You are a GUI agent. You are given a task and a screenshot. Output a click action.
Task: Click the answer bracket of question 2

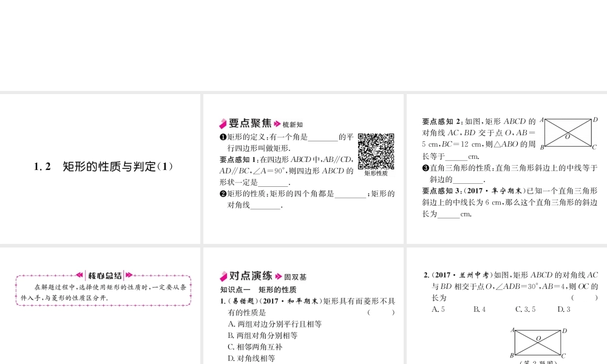tap(585, 298)
